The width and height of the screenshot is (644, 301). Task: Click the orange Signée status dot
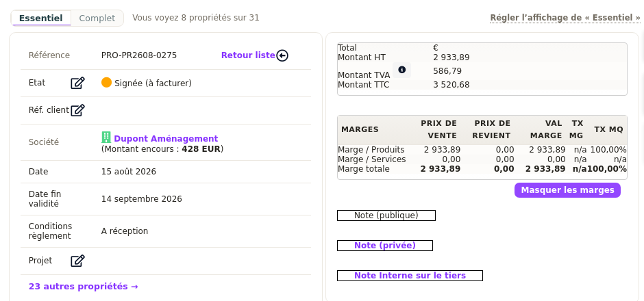coord(106,82)
